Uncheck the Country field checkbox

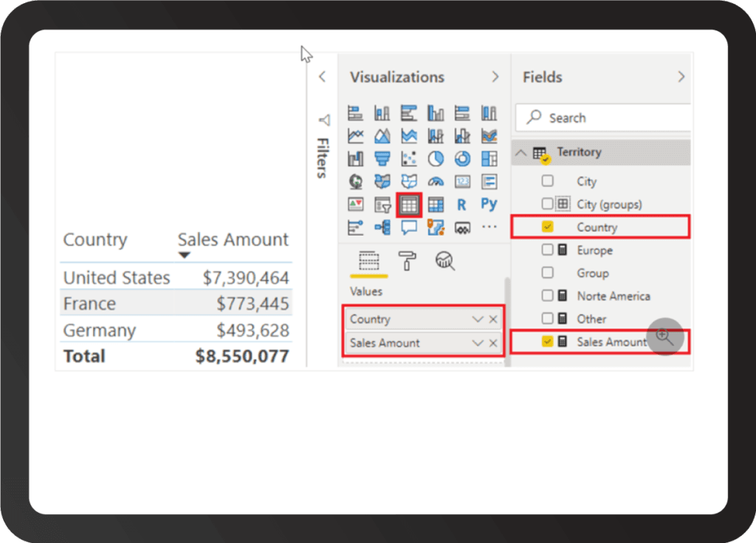547,227
